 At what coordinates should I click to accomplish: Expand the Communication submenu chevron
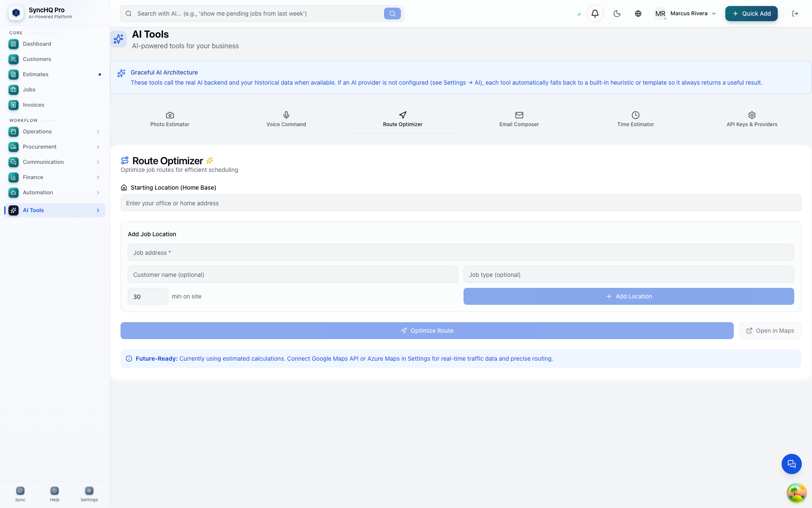tap(98, 162)
